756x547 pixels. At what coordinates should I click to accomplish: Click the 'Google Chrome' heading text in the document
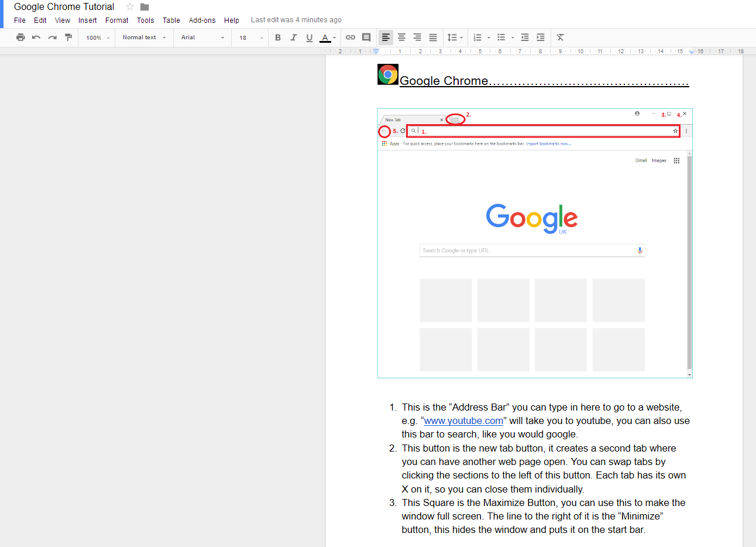pos(444,81)
